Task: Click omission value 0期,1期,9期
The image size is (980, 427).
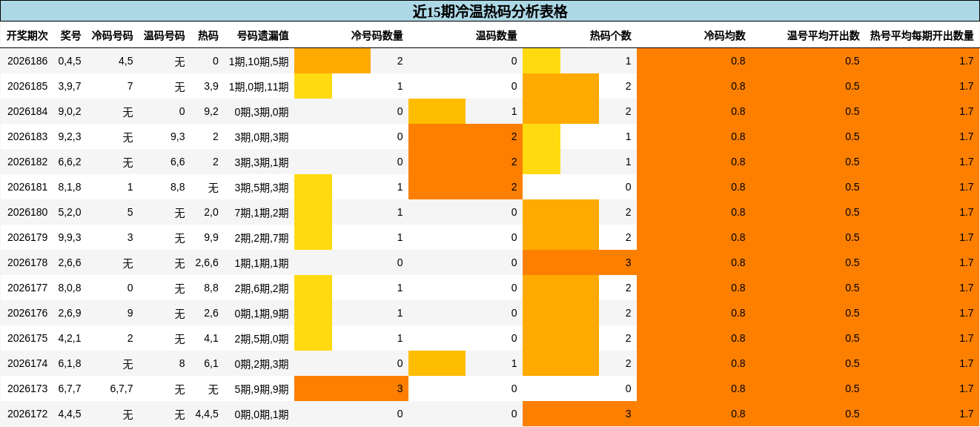Action: [262, 314]
